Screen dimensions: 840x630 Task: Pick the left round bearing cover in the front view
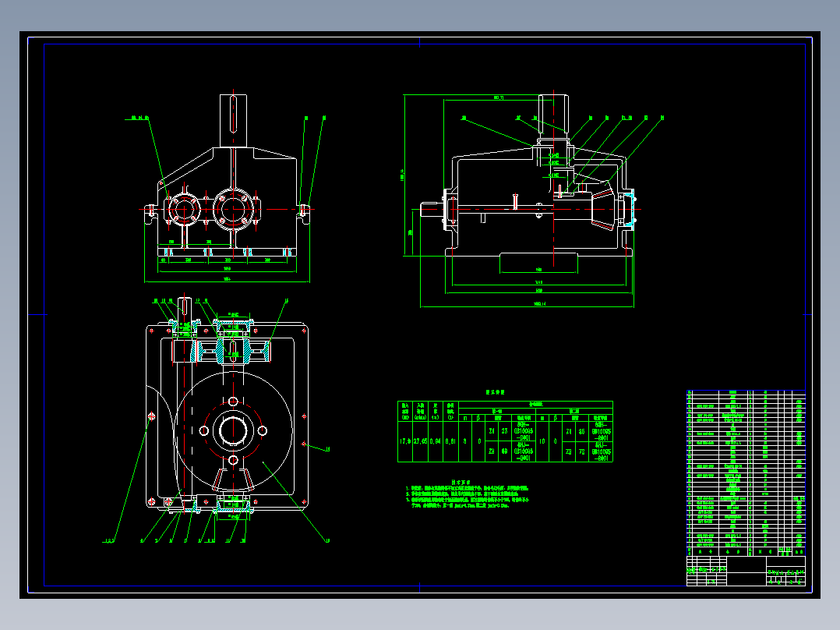184,209
